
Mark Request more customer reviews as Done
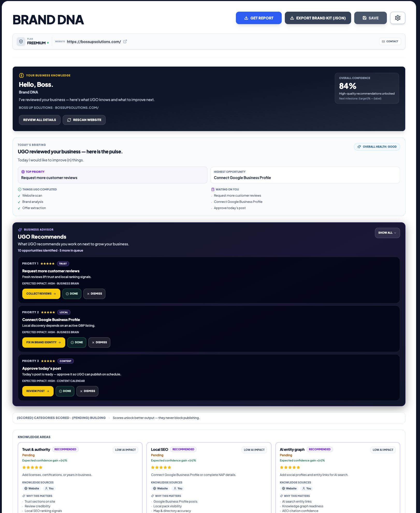(x=72, y=294)
